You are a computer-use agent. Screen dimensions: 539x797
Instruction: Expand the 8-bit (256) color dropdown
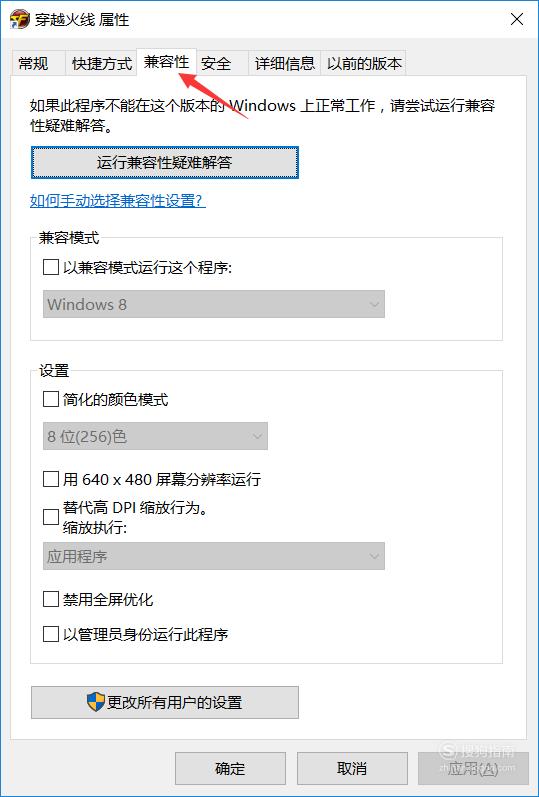pos(155,436)
